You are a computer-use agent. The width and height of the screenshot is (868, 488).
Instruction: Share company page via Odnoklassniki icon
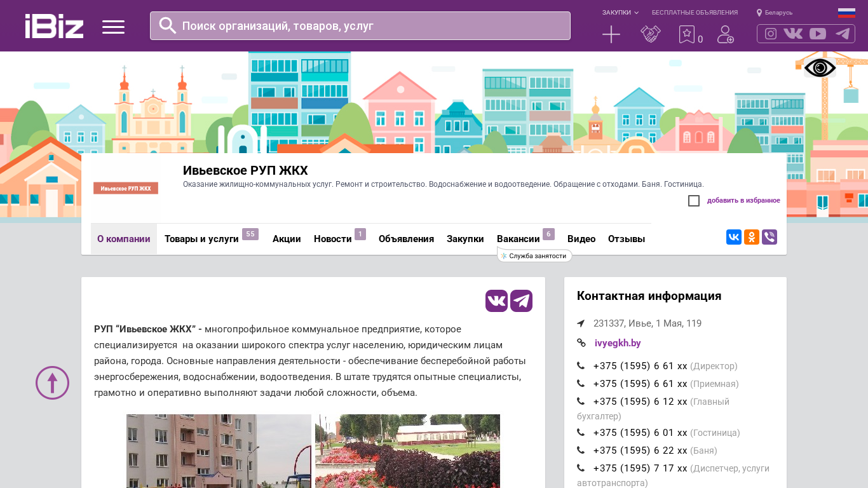tap(752, 237)
